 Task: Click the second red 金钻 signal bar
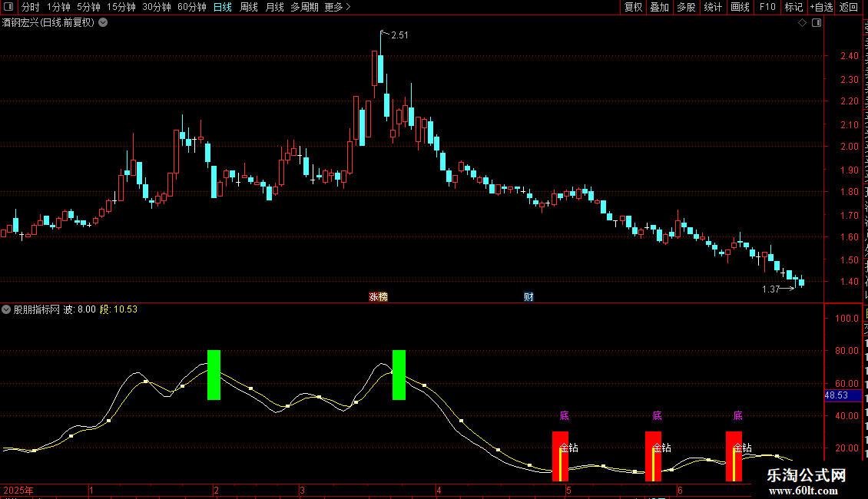(x=653, y=457)
